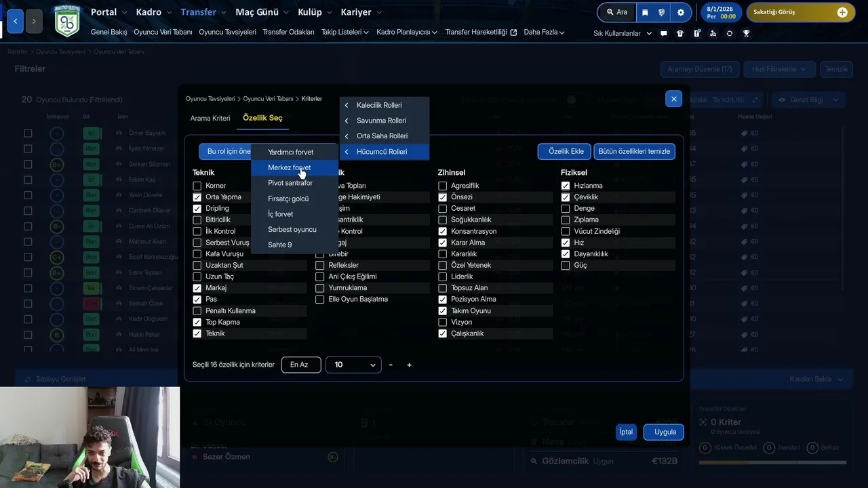Open the minimum value dropdown showing 10
Image resolution: width=868 pixels, height=488 pixels.
[x=353, y=365]
